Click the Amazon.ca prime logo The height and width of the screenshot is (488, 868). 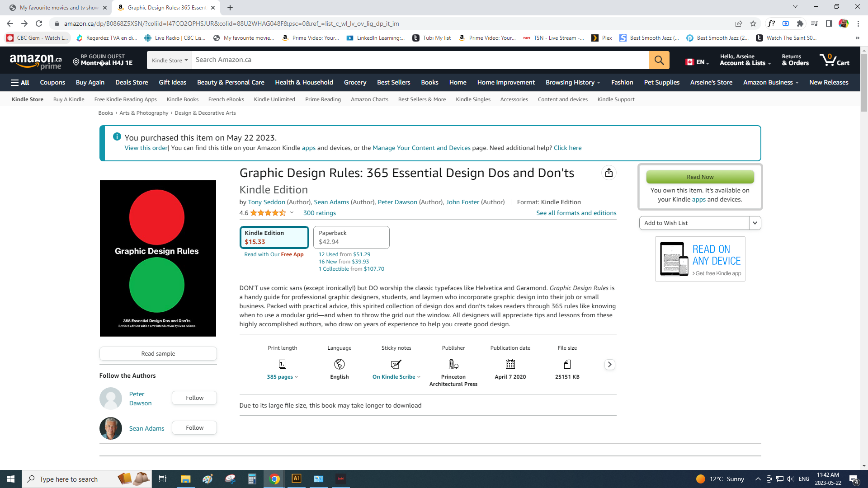36,61
